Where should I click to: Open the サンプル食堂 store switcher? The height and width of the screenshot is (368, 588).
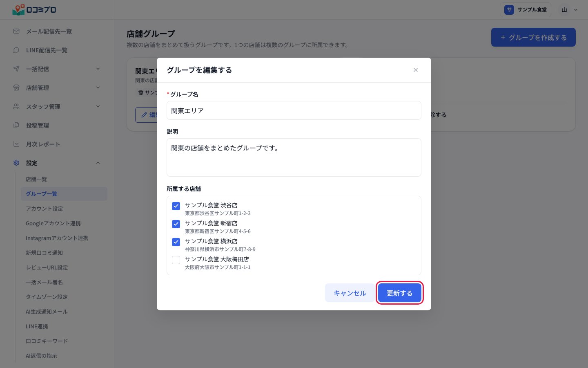click(x=526, y=10)
